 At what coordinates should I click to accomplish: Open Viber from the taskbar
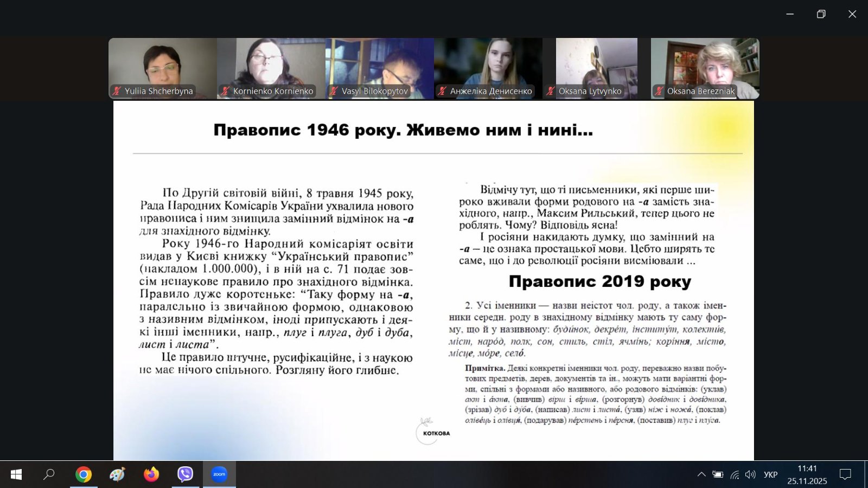click(x=185, y=475)
